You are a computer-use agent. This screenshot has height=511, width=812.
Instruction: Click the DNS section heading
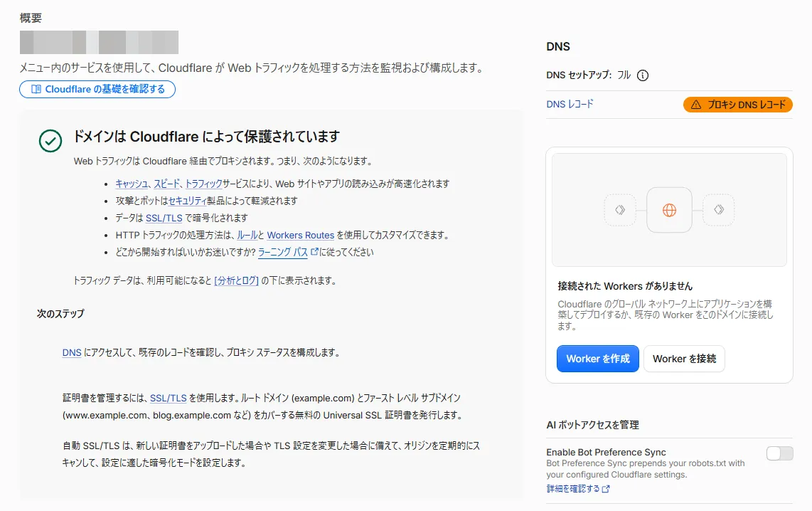(x=557, y=47)
